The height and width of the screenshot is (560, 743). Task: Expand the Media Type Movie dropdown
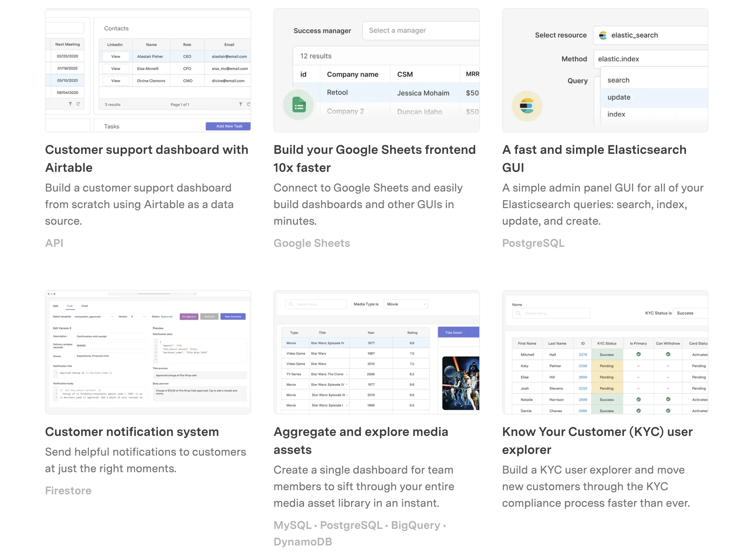(406, 304)
